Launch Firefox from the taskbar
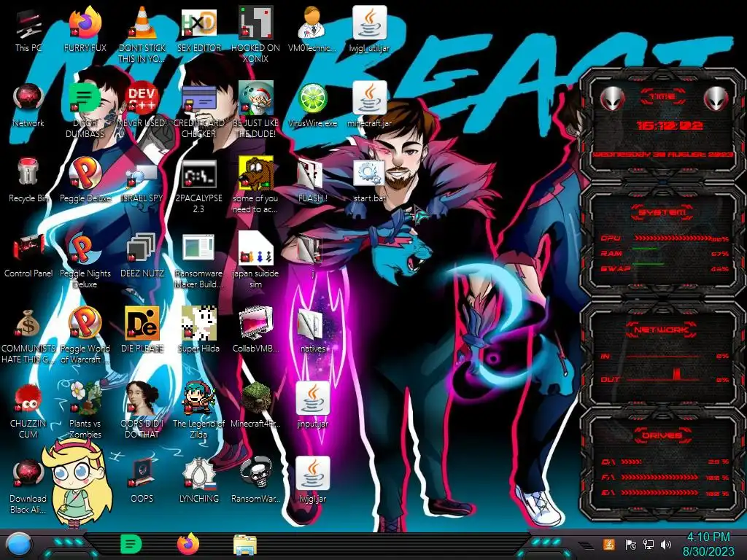The height and width of the screenshot is (560, 747). point(188,544)
